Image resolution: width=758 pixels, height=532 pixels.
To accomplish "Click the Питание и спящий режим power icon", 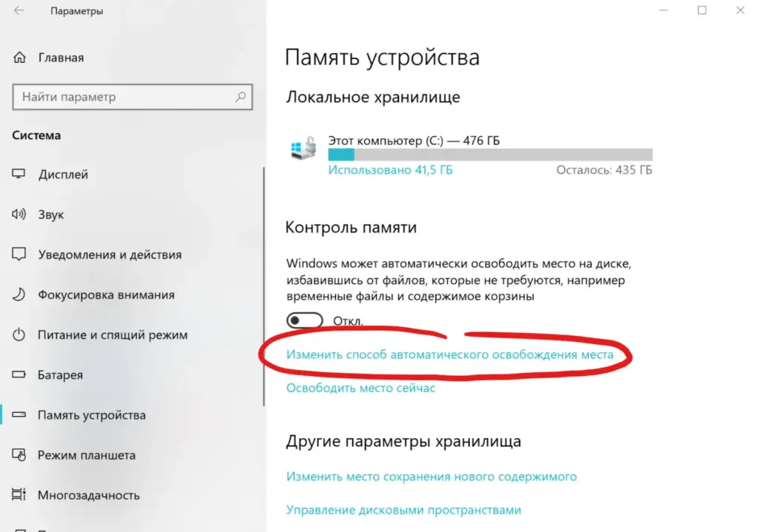I will pyautogui.click(x=19, y=334).
